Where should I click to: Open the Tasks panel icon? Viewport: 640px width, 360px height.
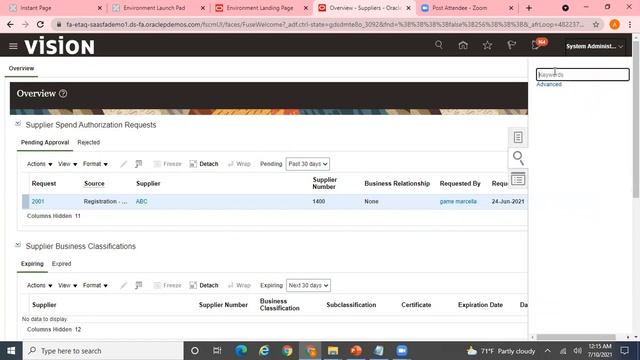click(x=518, y=137)
